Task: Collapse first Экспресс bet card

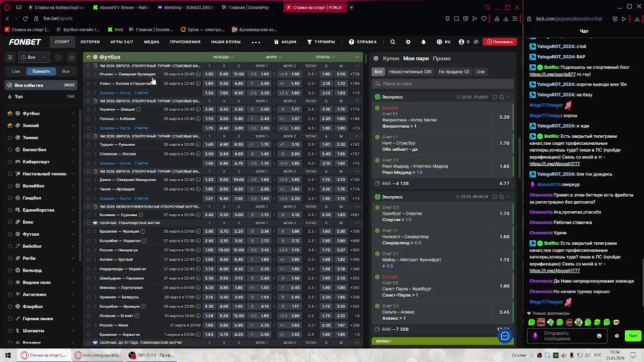Action: 508,97
